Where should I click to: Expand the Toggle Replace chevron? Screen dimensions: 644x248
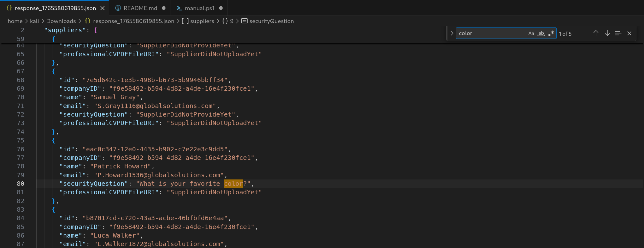coord(452,33)
